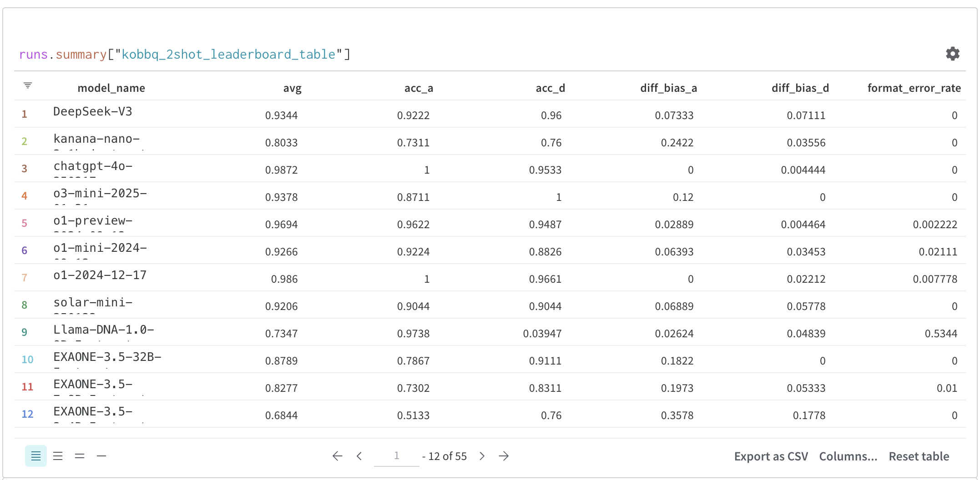
Task: Select the DeepSeek-V3 model name cell
Action: click(92, 111)
